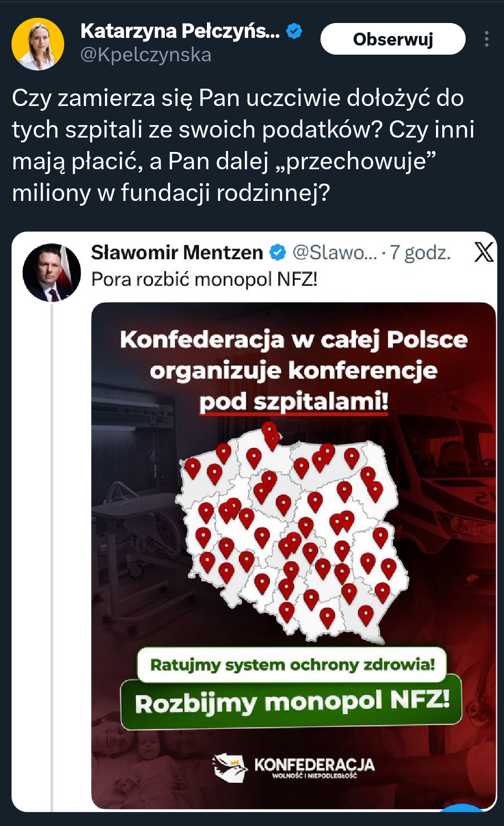
Task: Click the Konfederacja eagle logo in the graphic
Action: 230,767
